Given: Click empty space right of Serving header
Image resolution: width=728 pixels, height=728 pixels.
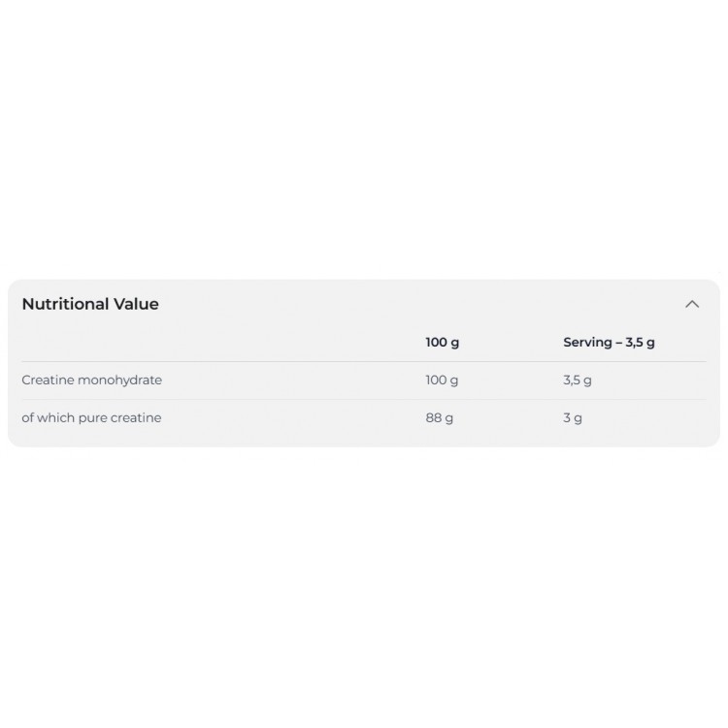Looking at the screenshot, I should (x=684, y=342).
